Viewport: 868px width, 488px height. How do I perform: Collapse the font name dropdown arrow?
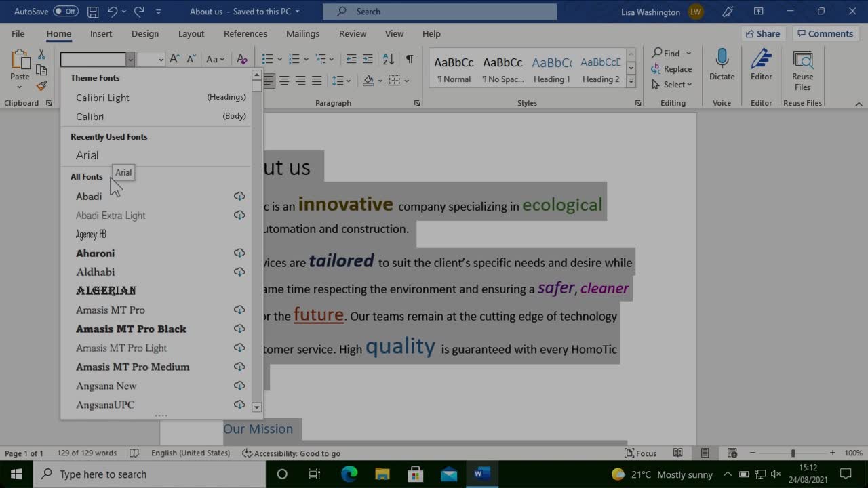tap(130, 60)
